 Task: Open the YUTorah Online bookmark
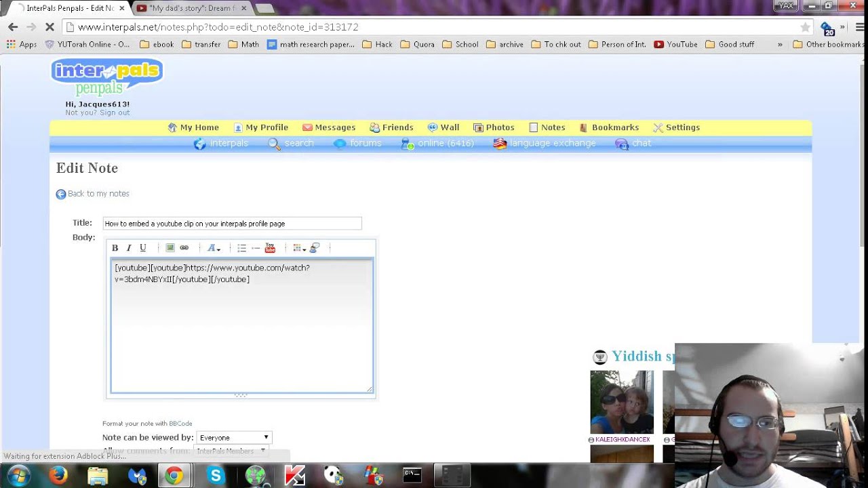(x=87, y=45)
